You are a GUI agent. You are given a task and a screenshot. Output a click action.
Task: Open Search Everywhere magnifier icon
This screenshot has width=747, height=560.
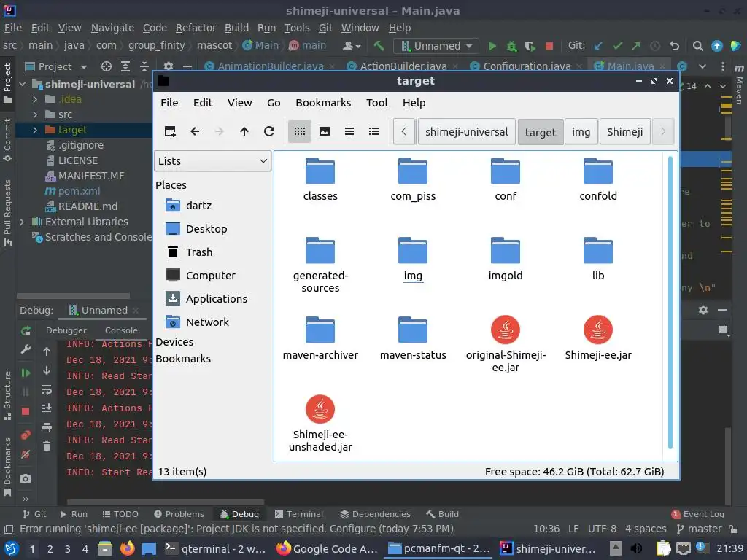[697, 46]
